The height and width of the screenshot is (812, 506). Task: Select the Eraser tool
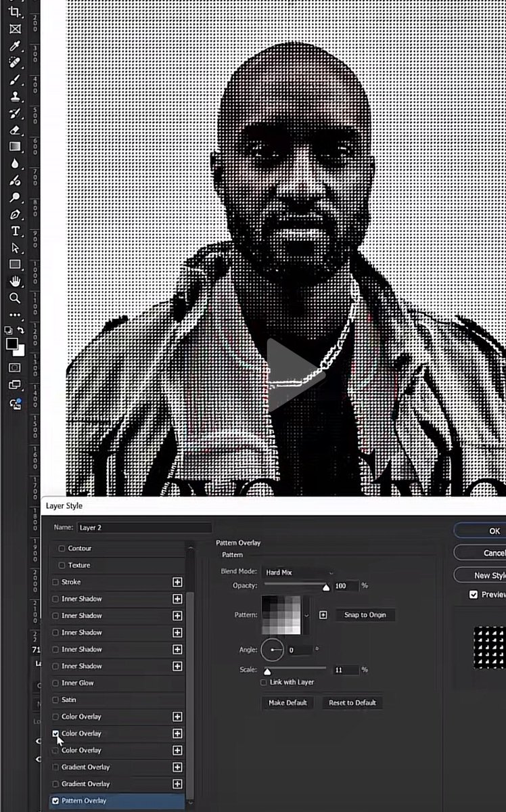15,130
